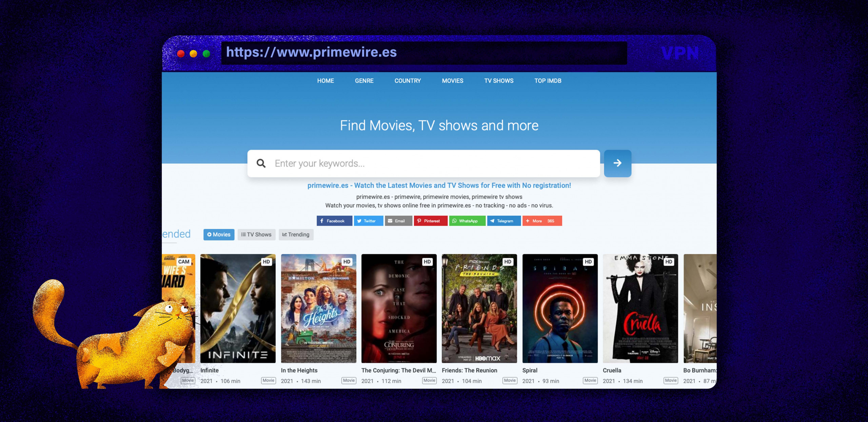Click '2021 · 143 min' under In the Heights
The height and width of the screenshot is (422, 868).
click(x=301, y=381)
